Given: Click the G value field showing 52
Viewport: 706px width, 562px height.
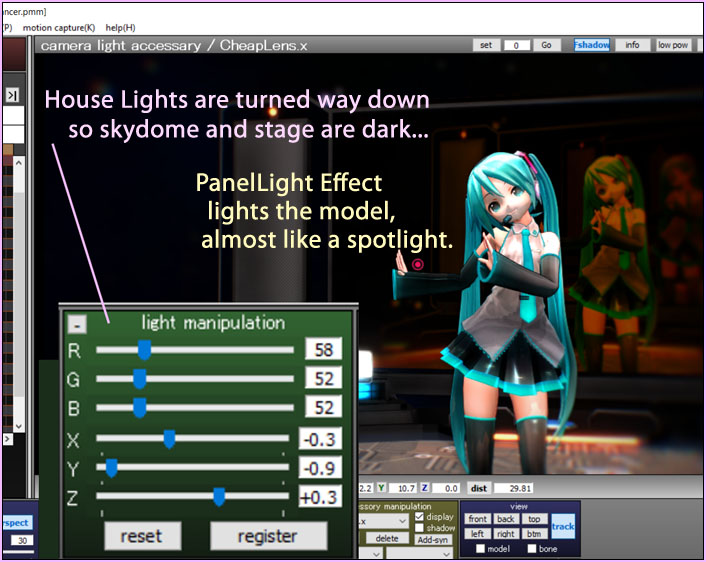Looking at the screenshot, I should (x=323, y=378).
